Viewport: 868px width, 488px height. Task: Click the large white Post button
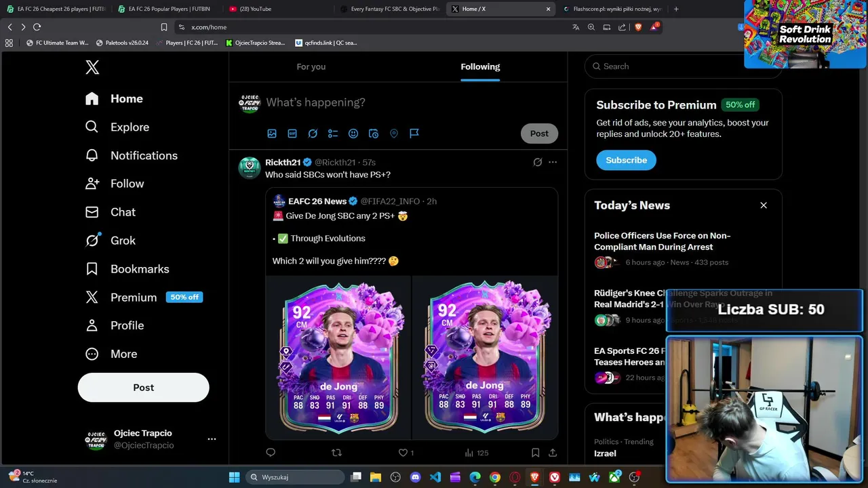pos(143,388)
